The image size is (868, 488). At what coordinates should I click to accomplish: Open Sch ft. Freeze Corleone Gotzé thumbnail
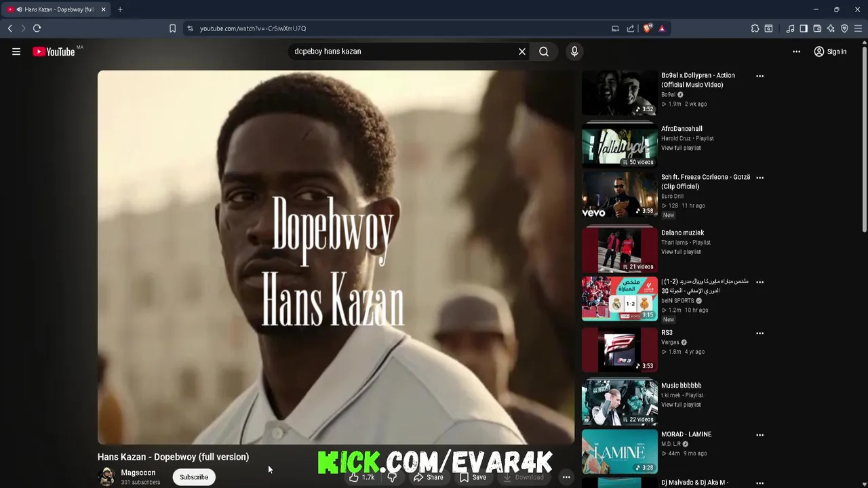(619, 195)
